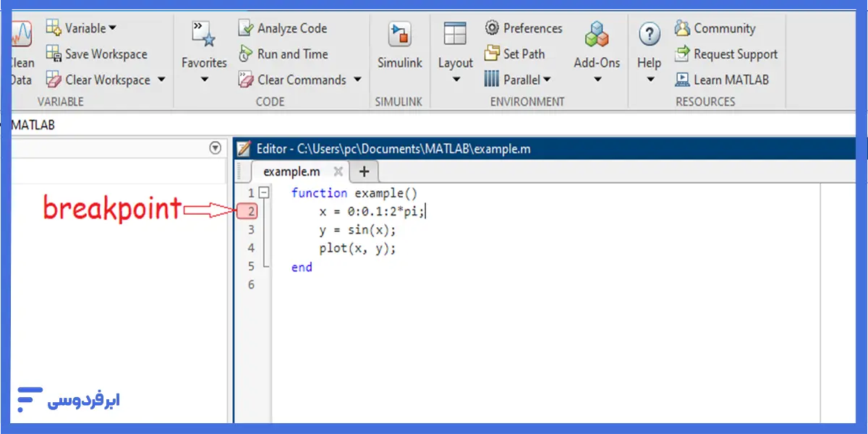Open the Variable dropdown arrow
The width and height of the screenshot is (868, 434).
(112, 29)
